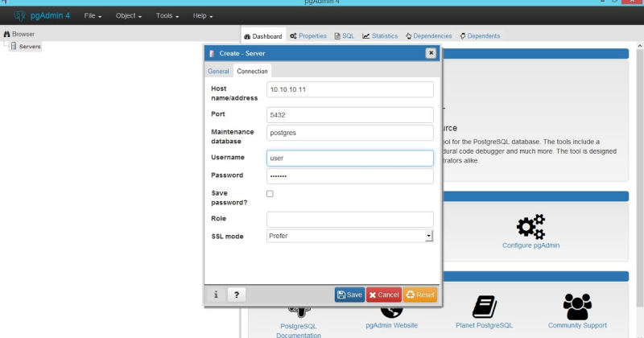Screen dimensions: 644x338
Task: Open the File menu
Action: pyautogui.click(x=93, y=15)
